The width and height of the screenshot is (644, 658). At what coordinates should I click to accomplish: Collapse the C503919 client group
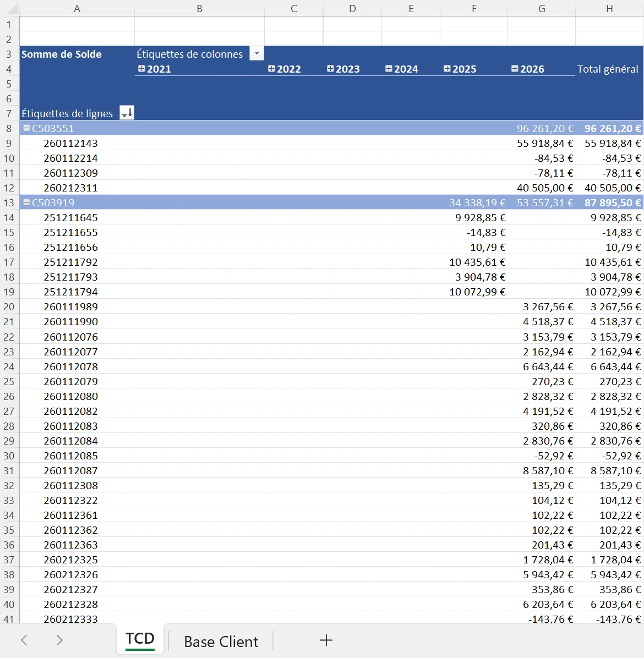coord(26,202)
